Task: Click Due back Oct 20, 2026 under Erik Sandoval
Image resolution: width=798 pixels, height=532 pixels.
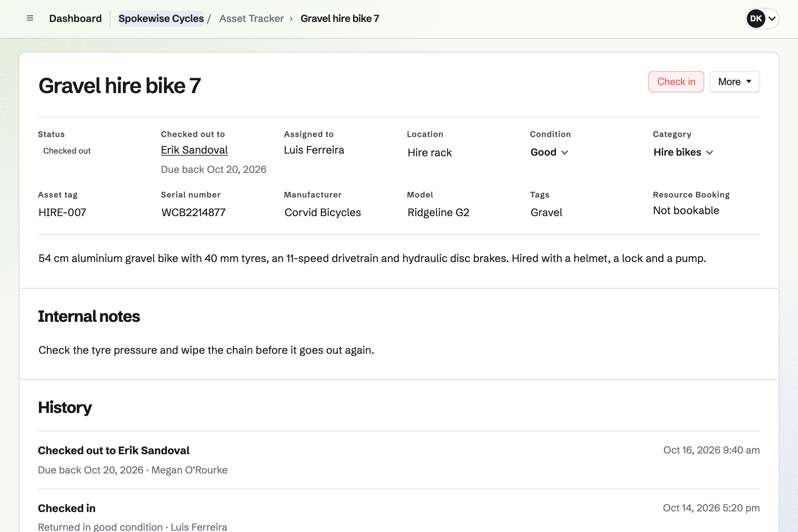Action: coord(213,170)
